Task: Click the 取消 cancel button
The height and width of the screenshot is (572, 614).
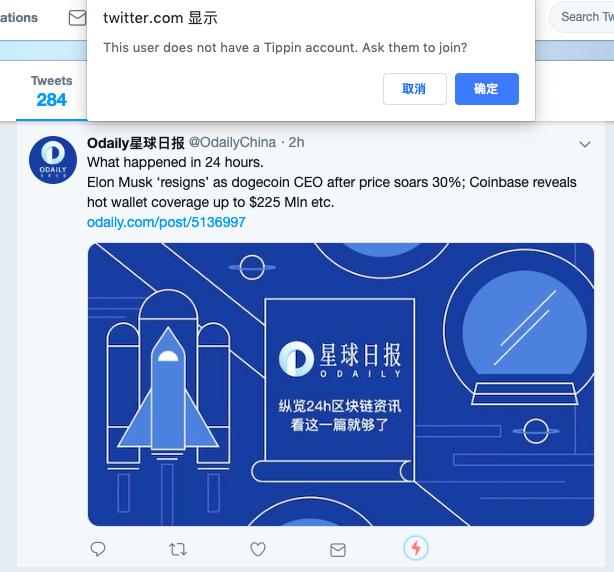Action: [415, 89]
